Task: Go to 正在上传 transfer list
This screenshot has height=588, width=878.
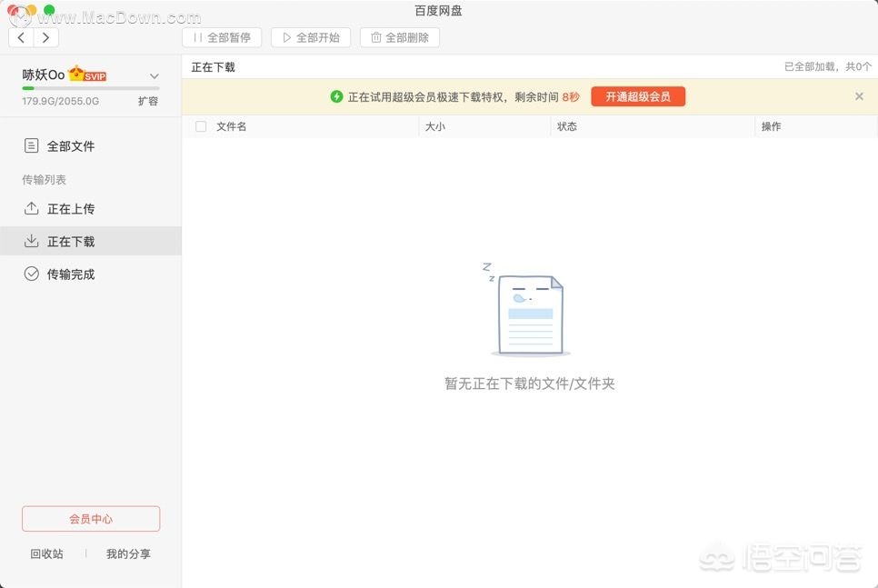Action: [70, 209]
